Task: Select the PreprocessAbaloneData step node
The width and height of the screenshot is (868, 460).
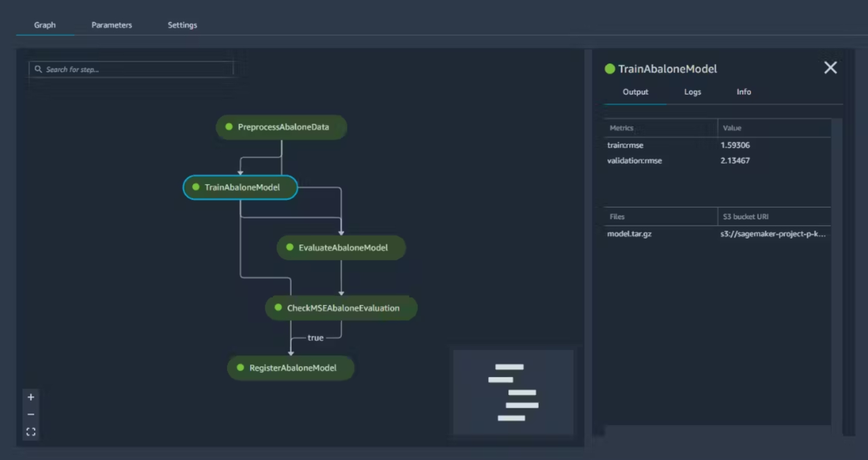Action: [281, 127]
